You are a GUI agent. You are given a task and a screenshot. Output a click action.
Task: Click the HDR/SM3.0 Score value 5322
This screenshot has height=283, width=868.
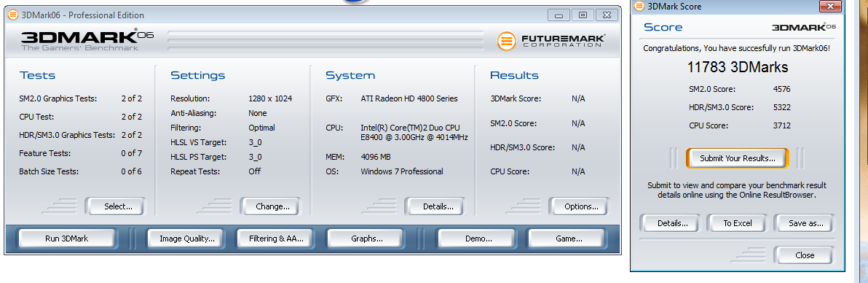pos(781,107)
